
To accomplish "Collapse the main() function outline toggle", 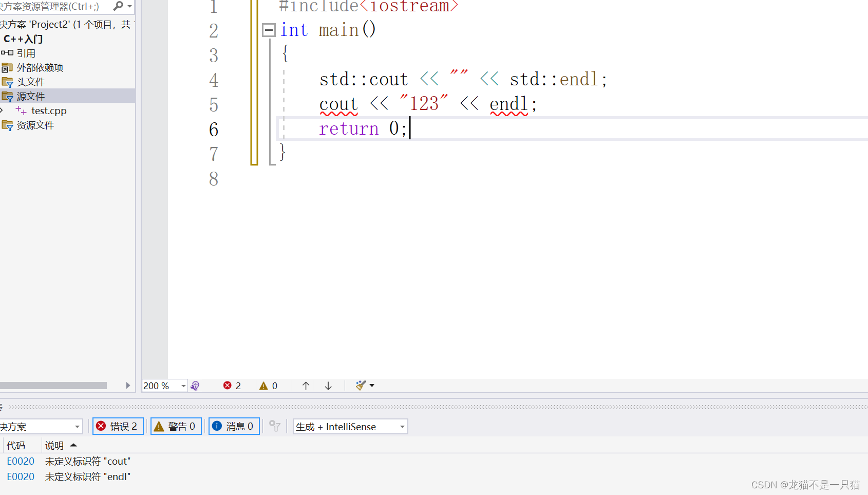I will (269, 30).
